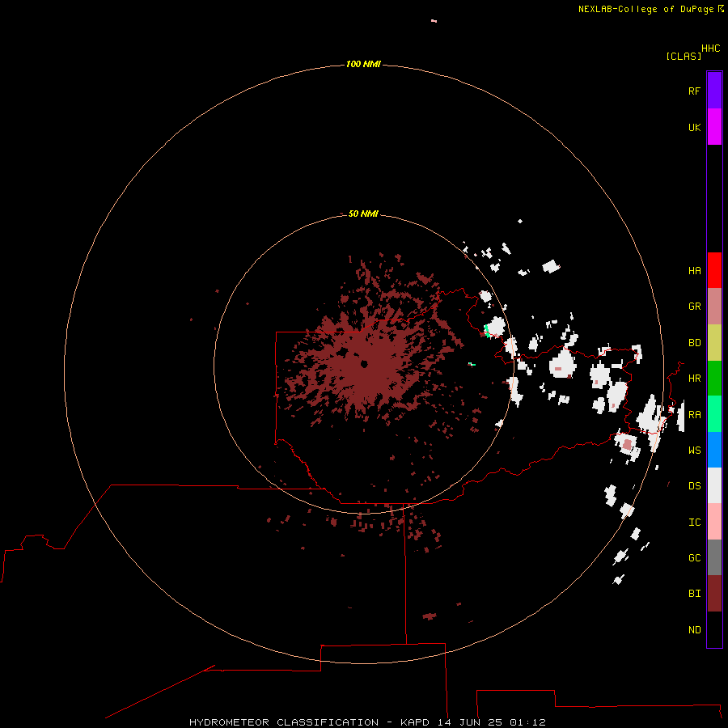Click the IC legend label
Screen dimensions: 728x728
click(694, 523)
